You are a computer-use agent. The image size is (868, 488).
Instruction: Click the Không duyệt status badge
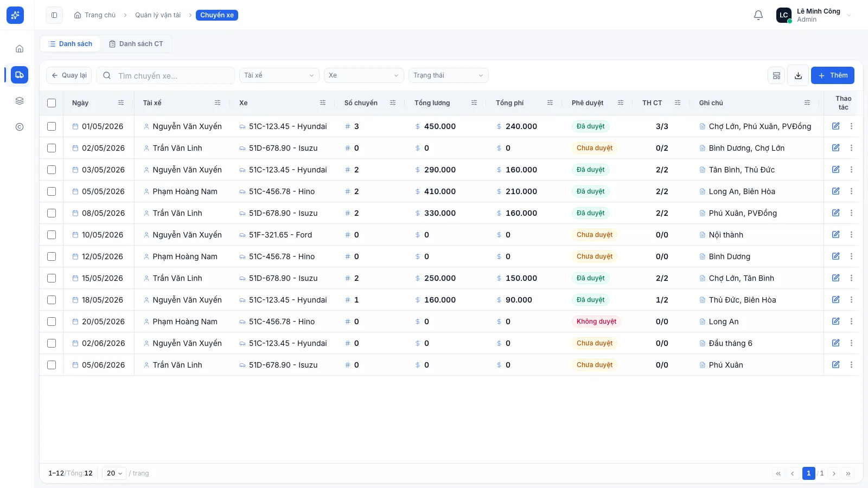(x=597, y=322)
